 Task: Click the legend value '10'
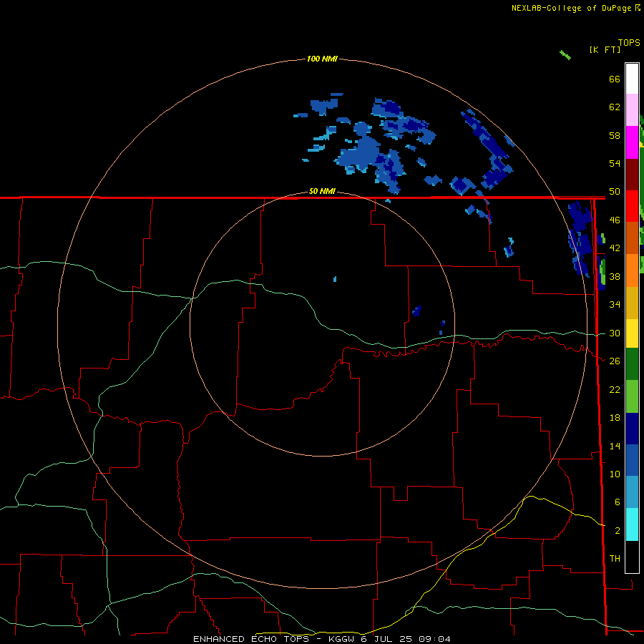coord(615,474)
